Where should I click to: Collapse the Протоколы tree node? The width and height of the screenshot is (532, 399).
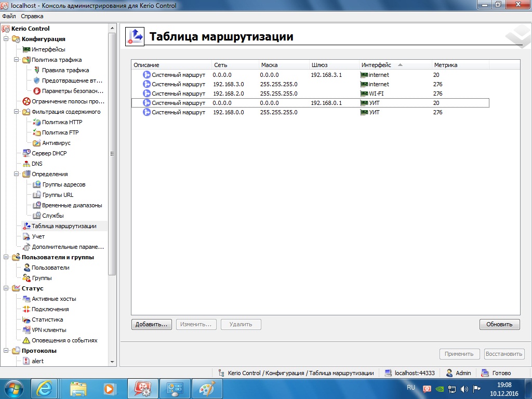tap(6, 351)
